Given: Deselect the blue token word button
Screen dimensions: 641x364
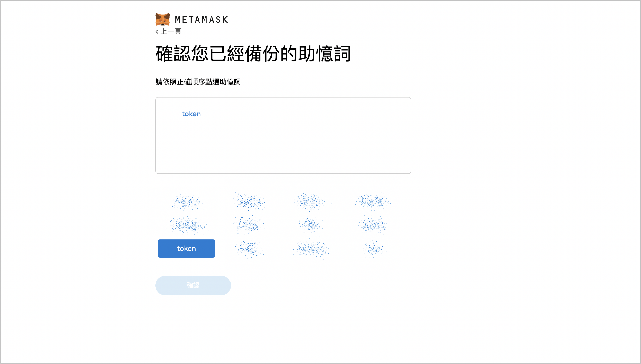Looking at the screenshot, I should click(x=187, y=249).
